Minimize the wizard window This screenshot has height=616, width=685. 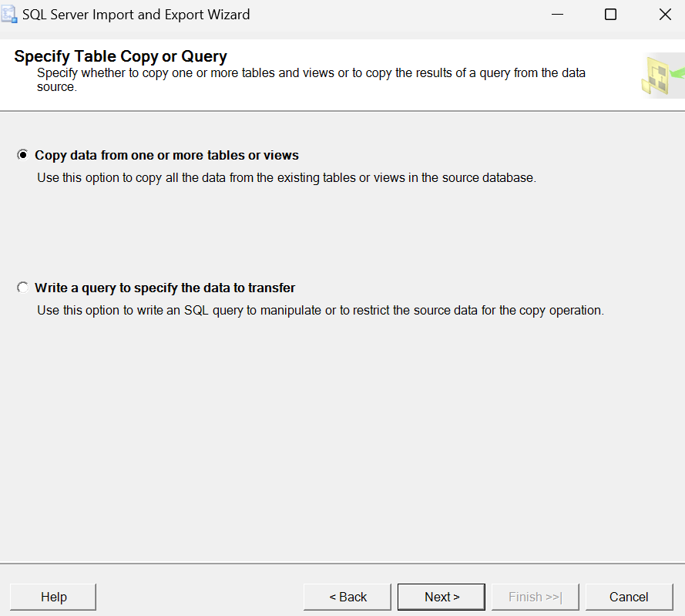click(557, 15)
